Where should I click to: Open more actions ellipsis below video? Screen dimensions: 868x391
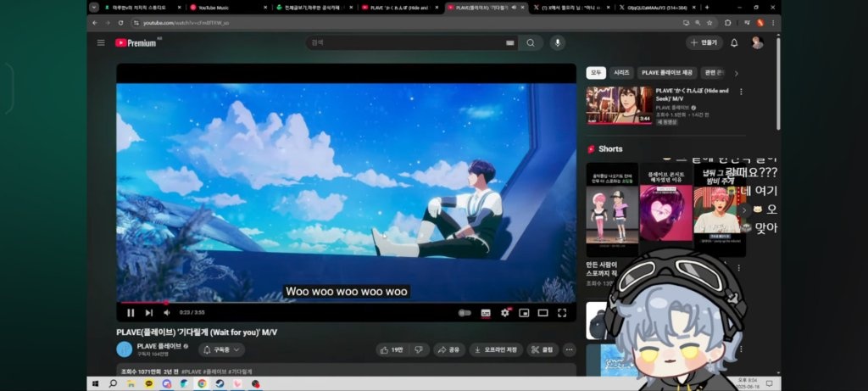point(569,349)
